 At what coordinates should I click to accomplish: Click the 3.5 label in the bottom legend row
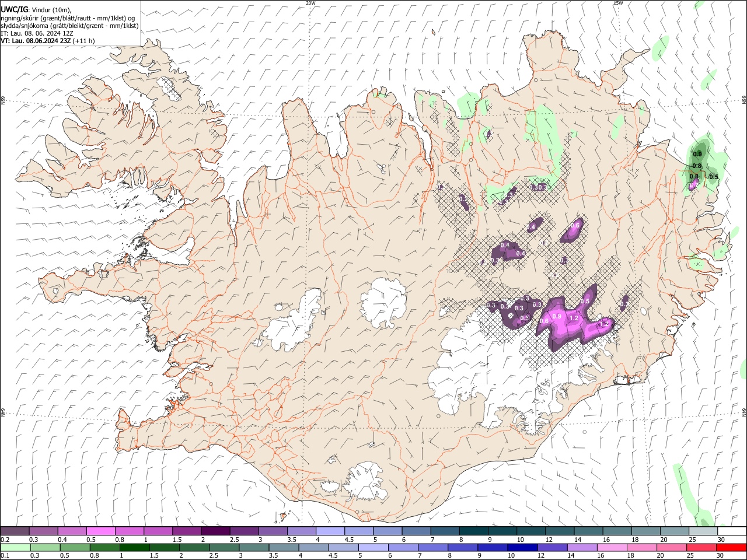pyautogui.click(x=273, y=556)
